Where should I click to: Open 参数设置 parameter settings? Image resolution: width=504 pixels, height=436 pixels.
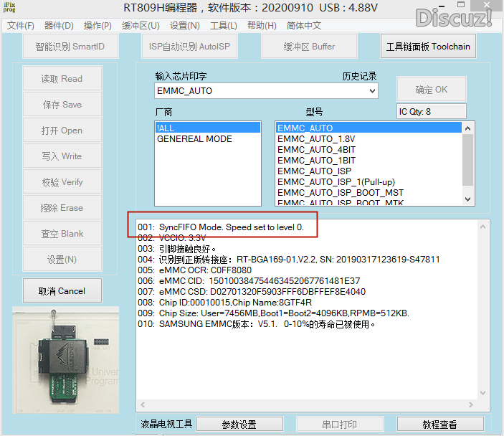click(x=239, y=425)
